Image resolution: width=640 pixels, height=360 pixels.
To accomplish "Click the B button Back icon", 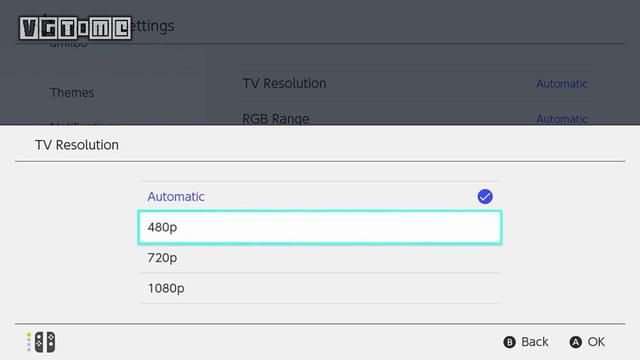I will click(509, 342).
